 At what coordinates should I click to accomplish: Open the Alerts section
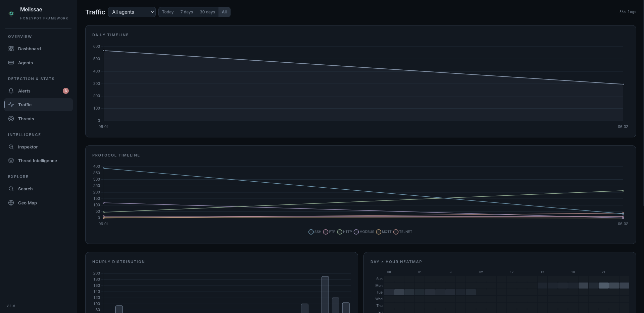coord(39,91)
